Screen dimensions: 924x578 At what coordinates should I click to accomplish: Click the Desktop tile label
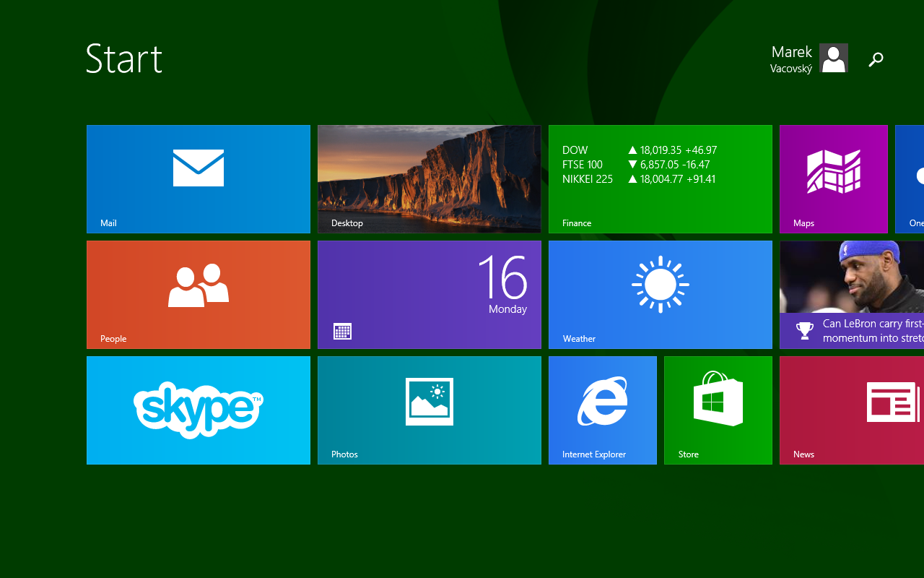click(x=347, y=223)
